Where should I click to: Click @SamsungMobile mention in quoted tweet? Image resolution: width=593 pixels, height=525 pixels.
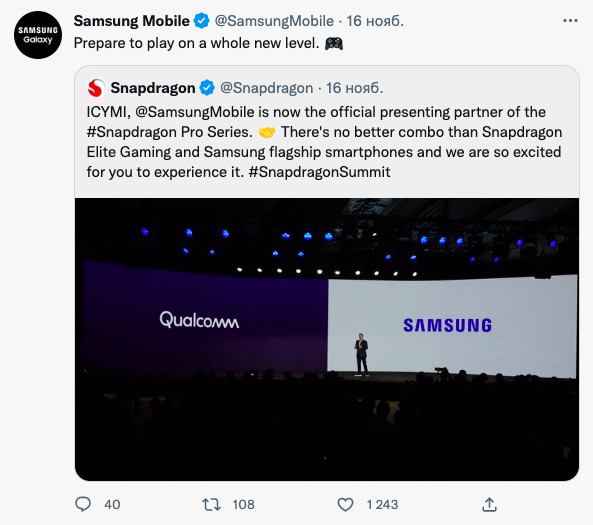[x=195, y=112]
